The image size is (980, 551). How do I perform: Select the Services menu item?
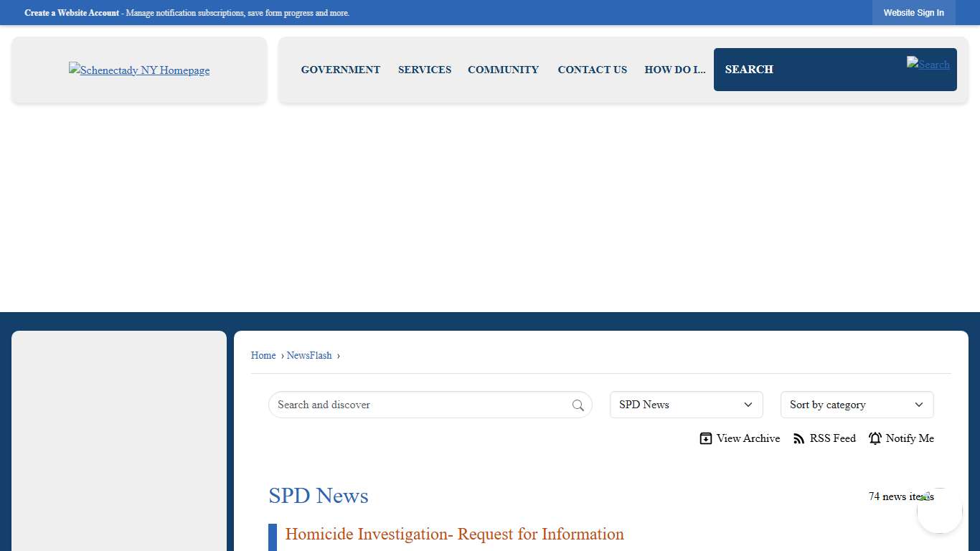click(425, 70)
